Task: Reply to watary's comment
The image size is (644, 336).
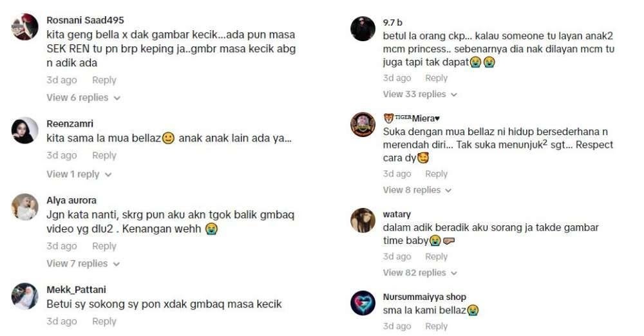Action: tap(436, 257)
